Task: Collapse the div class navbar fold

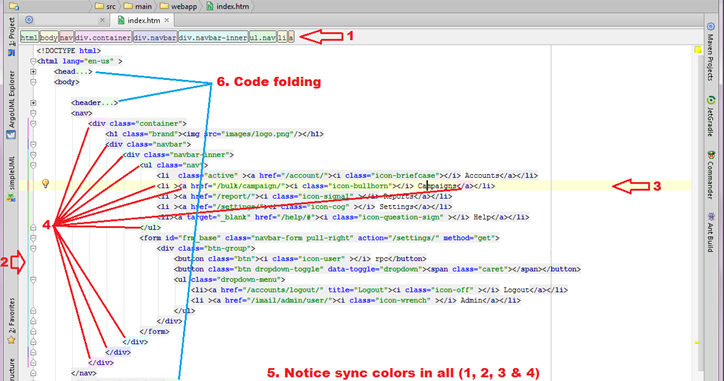Action: coord(33,144)
